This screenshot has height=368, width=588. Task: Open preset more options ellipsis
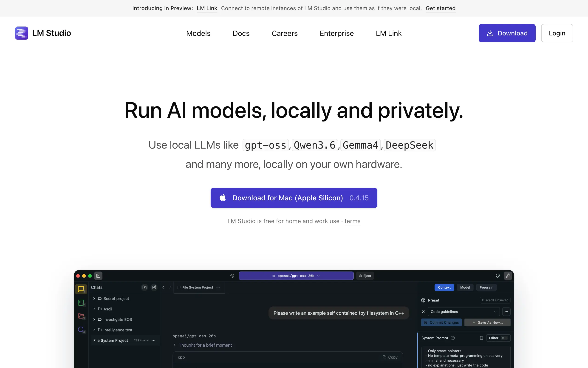(x=506, y=311)
